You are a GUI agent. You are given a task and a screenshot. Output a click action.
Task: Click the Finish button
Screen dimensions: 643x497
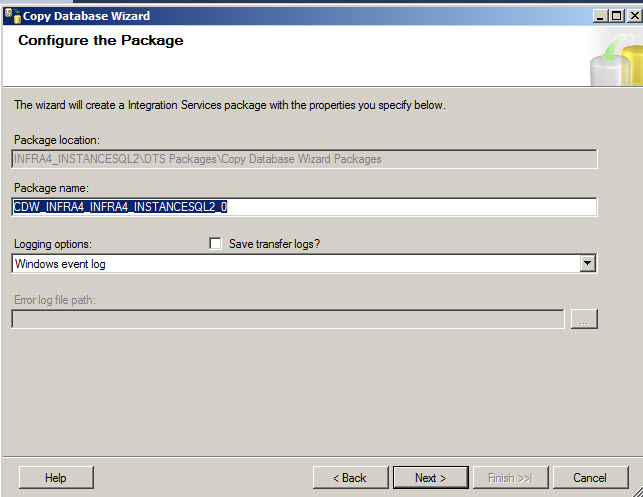point(510,478)
